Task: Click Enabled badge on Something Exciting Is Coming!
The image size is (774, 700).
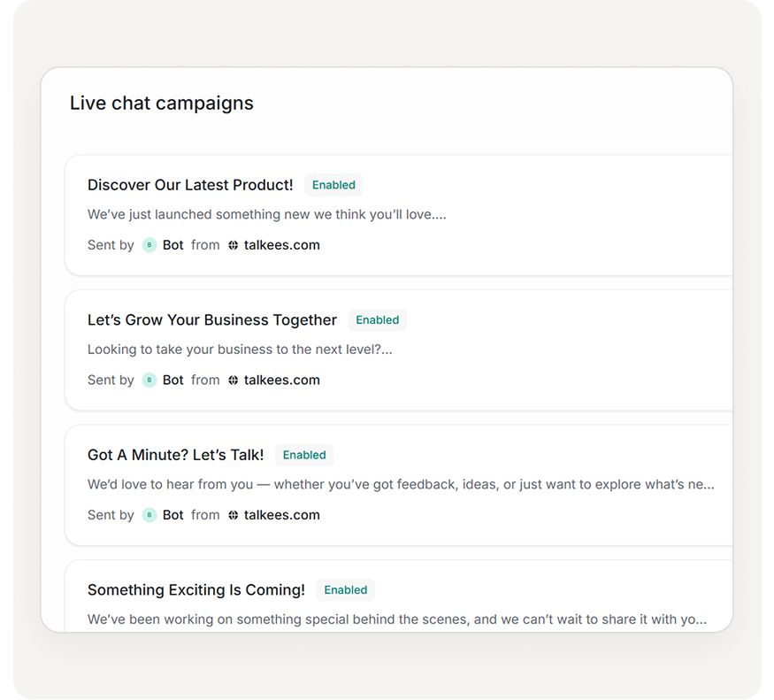Action: coord(345,590)
